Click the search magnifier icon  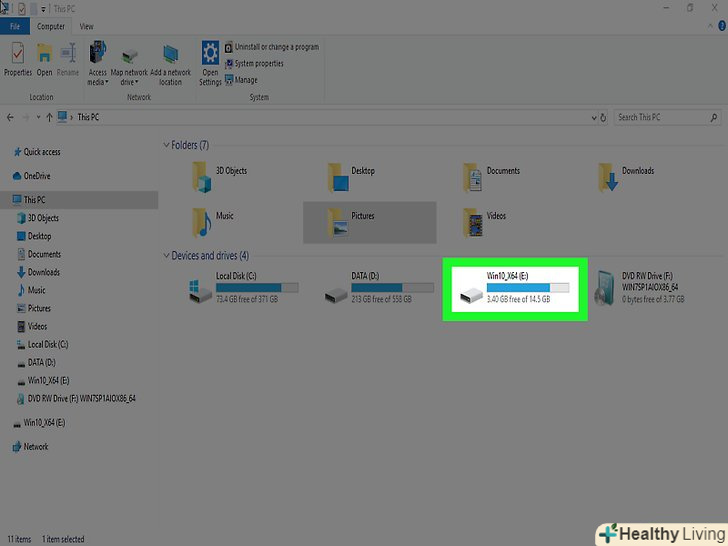[x=714, y=117]
